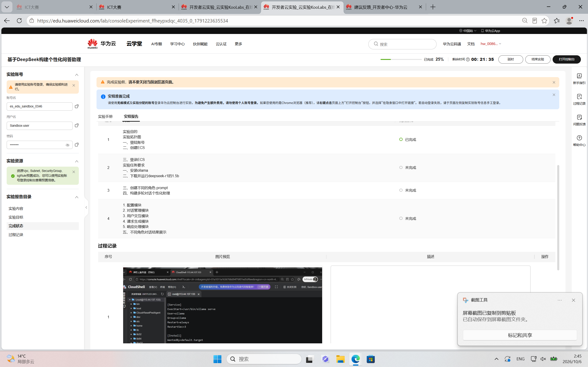588x367 pixels.
Task: Go to 过程记录 in report directory
Action: point(16,235)
